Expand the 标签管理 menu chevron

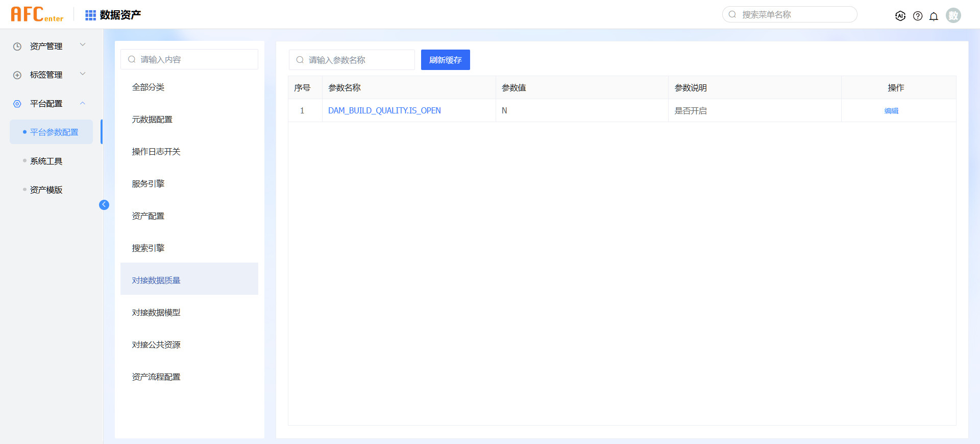(83, 74)
